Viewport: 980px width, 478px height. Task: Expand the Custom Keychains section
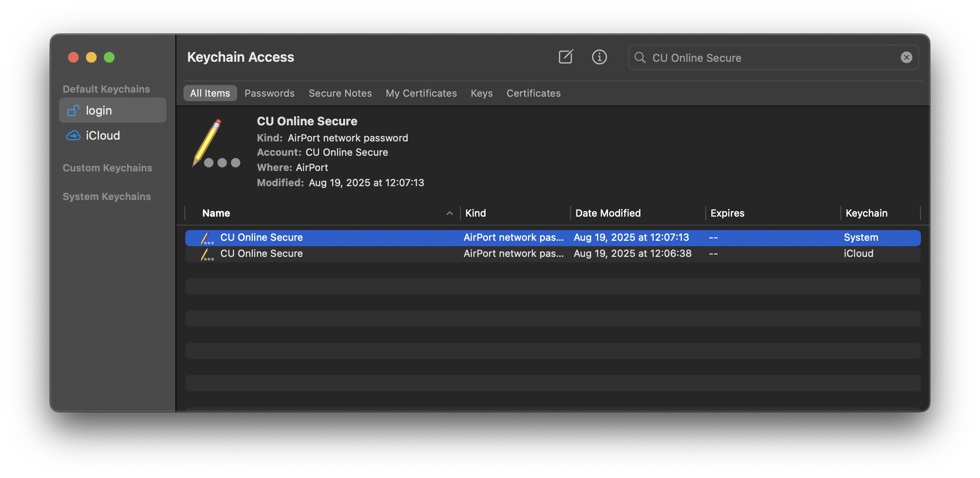click(x=107, y=168)
